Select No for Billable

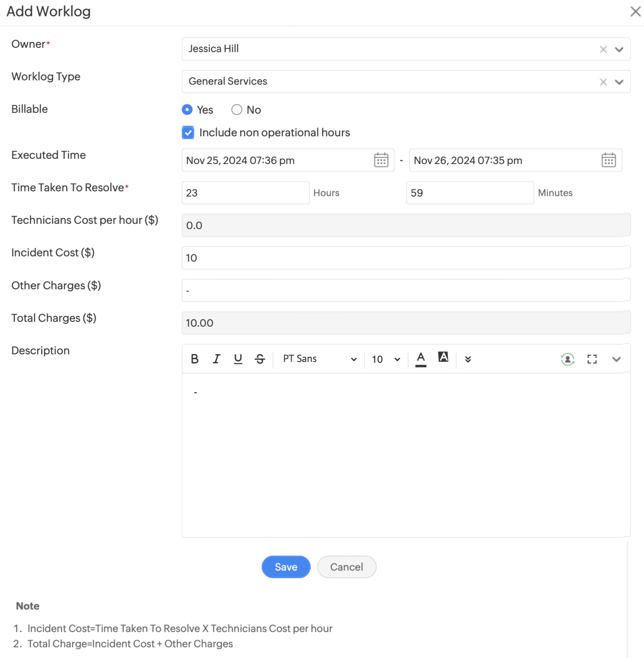(x=237, y=110)
